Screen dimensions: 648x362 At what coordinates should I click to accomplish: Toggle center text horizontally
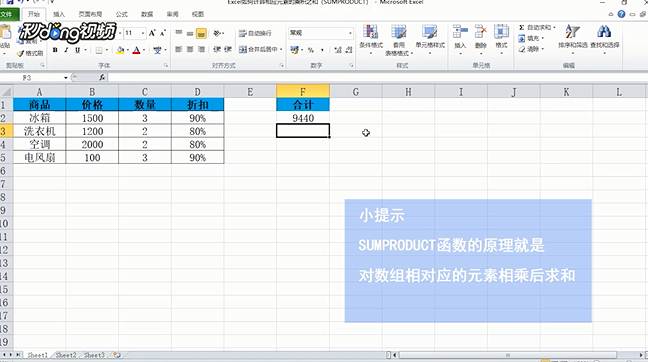point(190,50)
